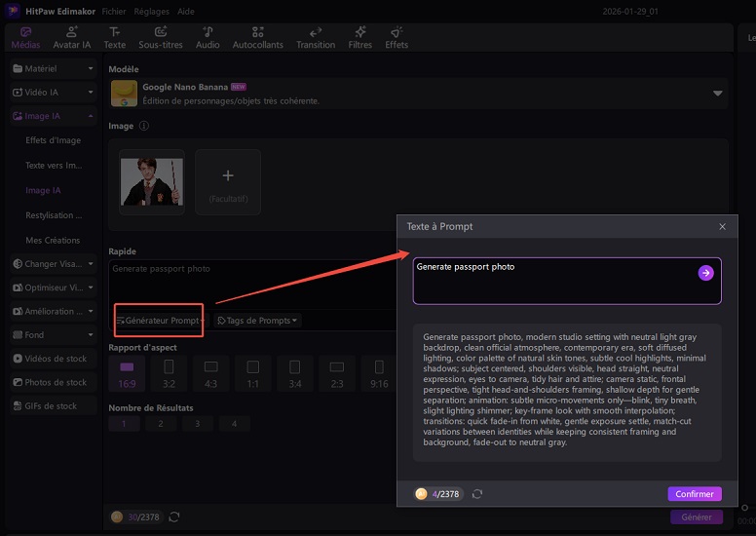Click the purple arrow submit prompt icon

pyautogui.click(x=705, y=273)
